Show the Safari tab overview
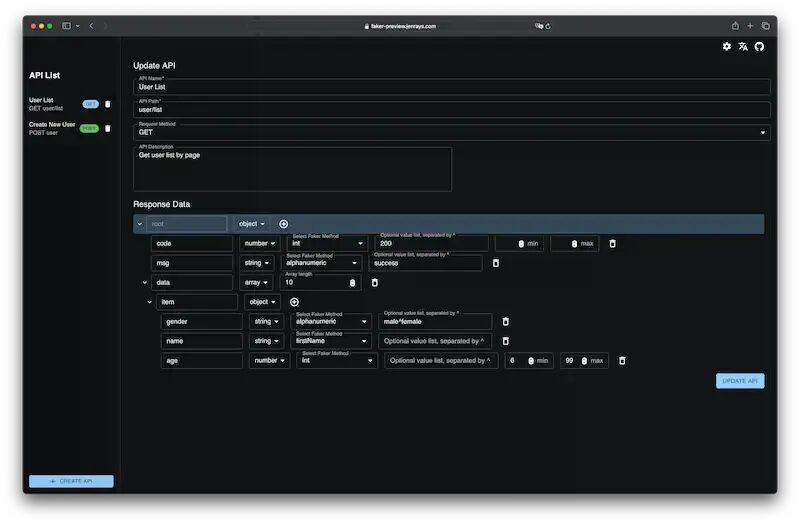The width and height of the screenshot is (800, 524). [x=766, y=26]
